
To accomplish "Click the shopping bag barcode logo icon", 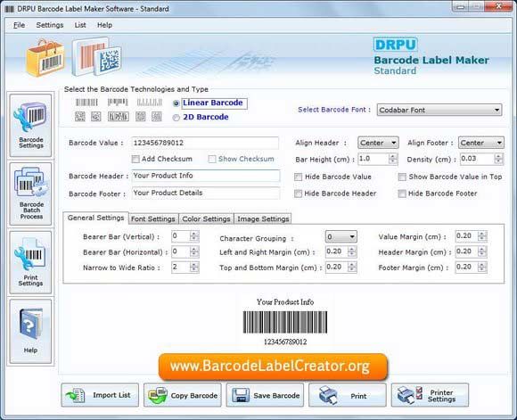I will click(45, 58).
